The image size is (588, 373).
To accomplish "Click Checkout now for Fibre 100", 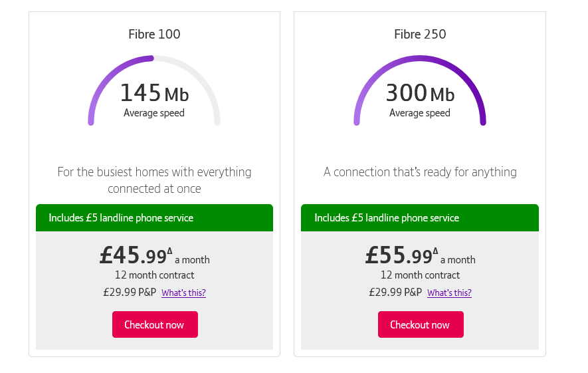I will click(155, 324).
